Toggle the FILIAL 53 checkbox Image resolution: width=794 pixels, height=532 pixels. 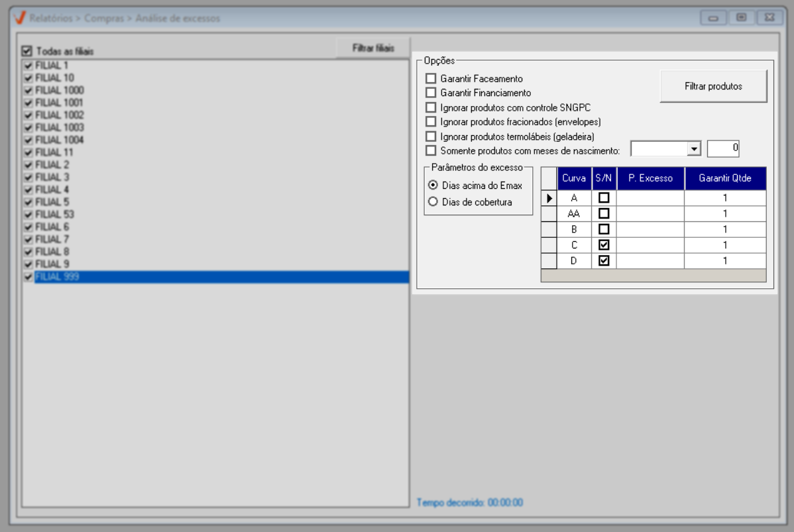(28, 214)
